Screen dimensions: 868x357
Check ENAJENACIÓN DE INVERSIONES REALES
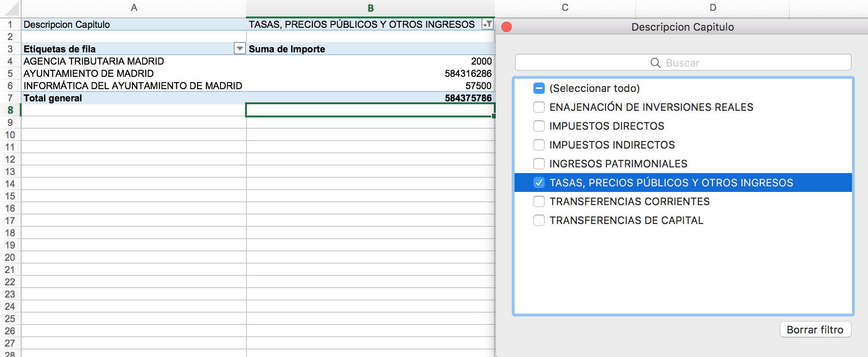[539, 107]
